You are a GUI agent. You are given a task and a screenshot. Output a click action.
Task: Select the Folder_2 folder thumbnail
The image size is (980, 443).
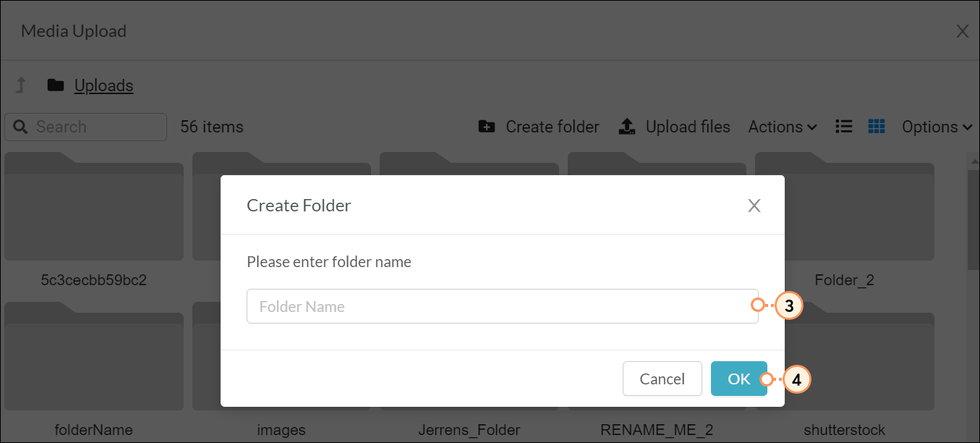tap(845, 206)
